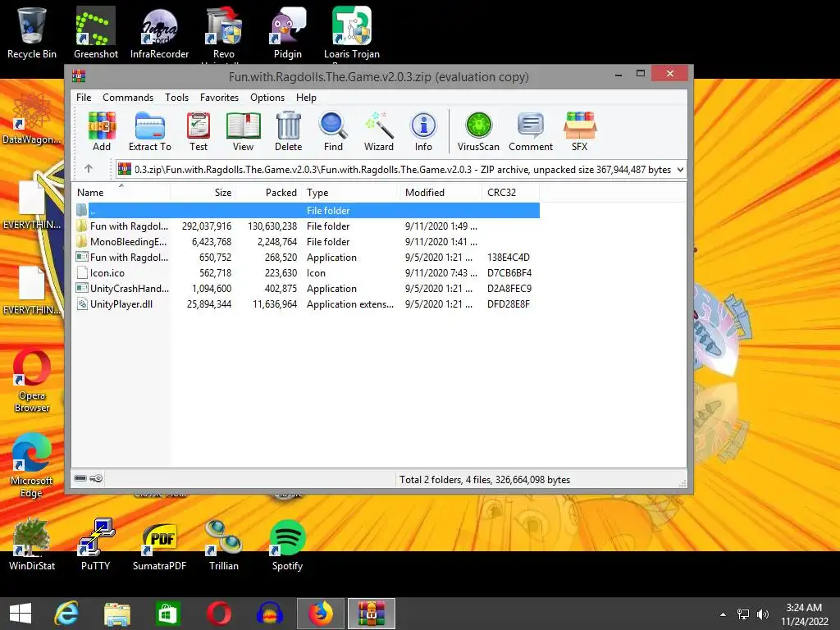Viewport: 840px width, 630px height.
Task: Click the Delete trash icon
Action: 288,131
